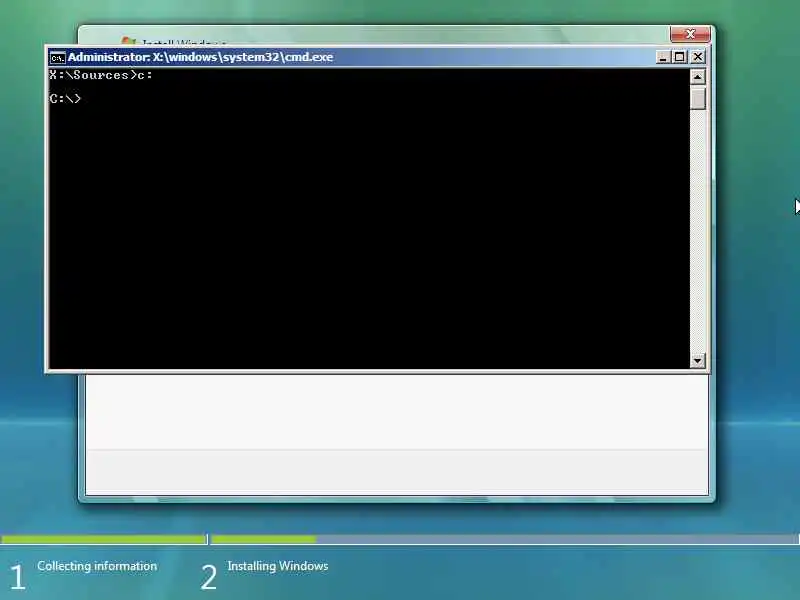The width and height of the screenshot is (800, 600).
Task: Click the Install Windows logo icon behind
Action: [128, 41]
